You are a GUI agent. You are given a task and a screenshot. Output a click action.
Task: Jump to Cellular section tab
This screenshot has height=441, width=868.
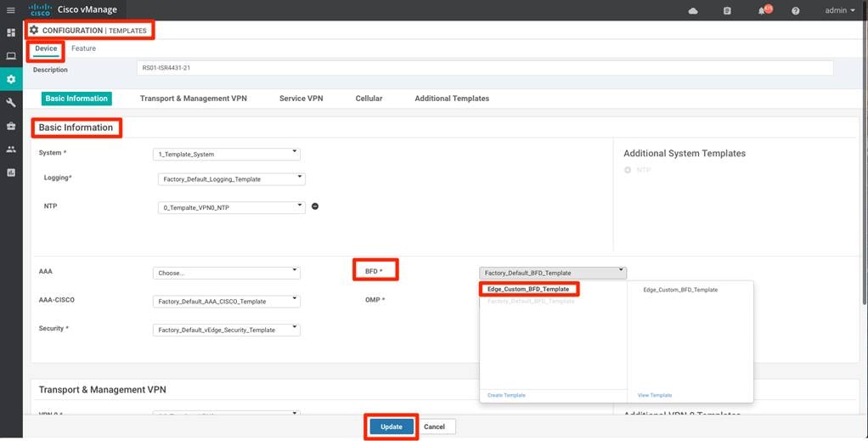coord(369,99)
